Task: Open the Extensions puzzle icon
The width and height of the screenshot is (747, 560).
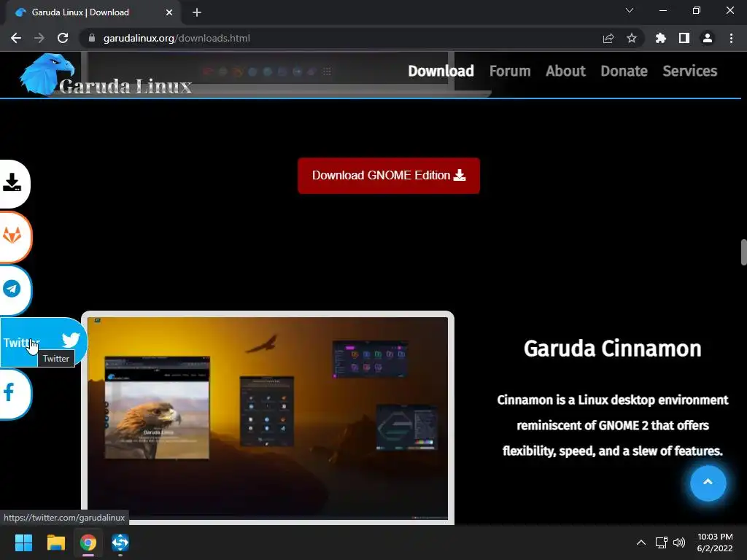Action: [x=661, y=38]
